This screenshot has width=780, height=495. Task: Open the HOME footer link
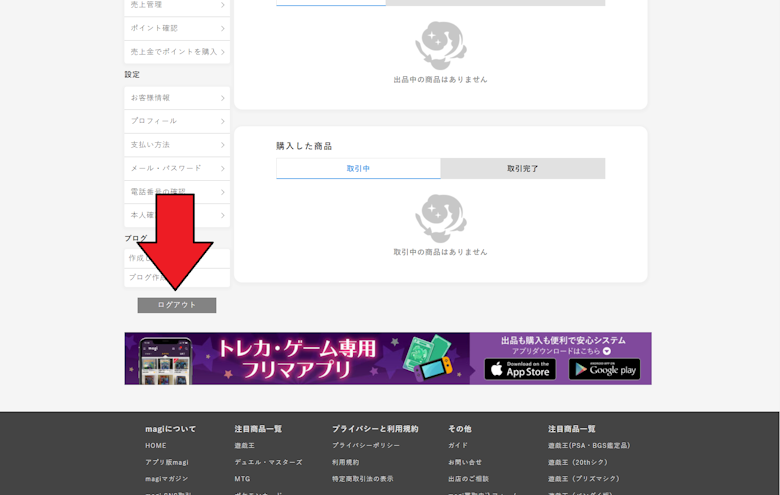tap(156, 446)
